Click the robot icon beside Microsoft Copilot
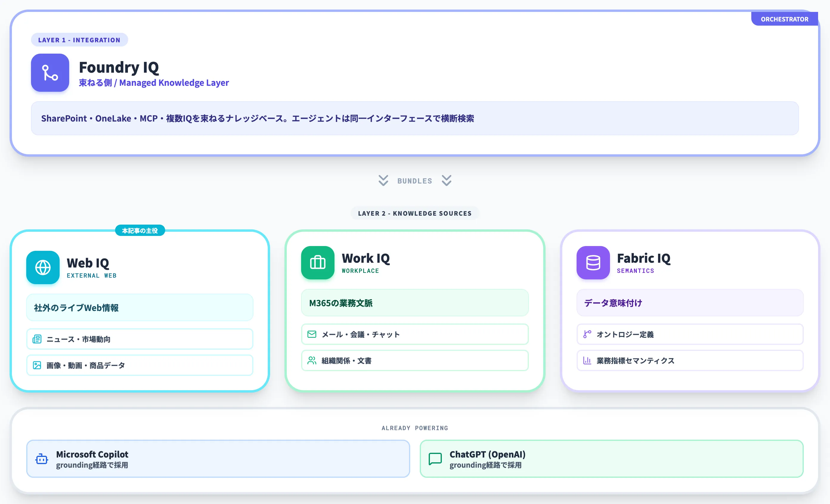Screen dimensions: 830x504 (42, 459)
